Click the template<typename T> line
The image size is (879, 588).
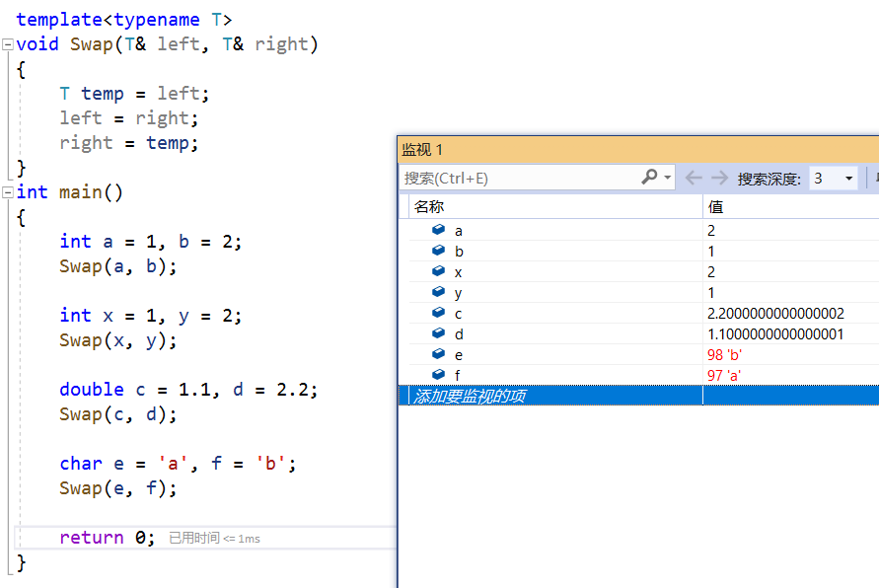coord(124,20)
